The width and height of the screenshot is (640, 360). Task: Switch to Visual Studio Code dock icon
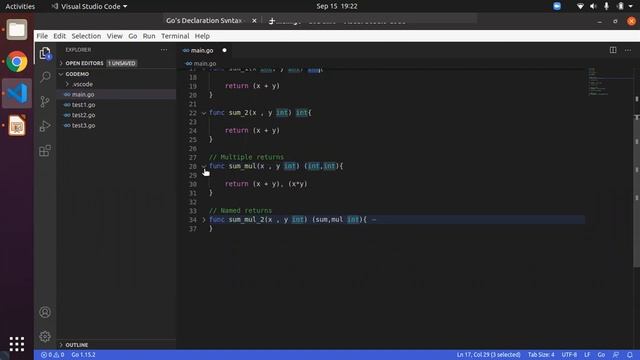(x=17, y=93)
